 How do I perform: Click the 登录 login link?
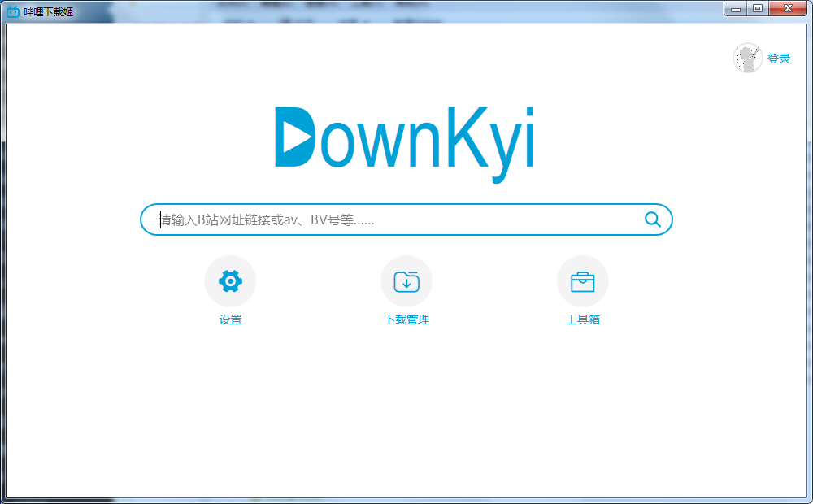779,59
